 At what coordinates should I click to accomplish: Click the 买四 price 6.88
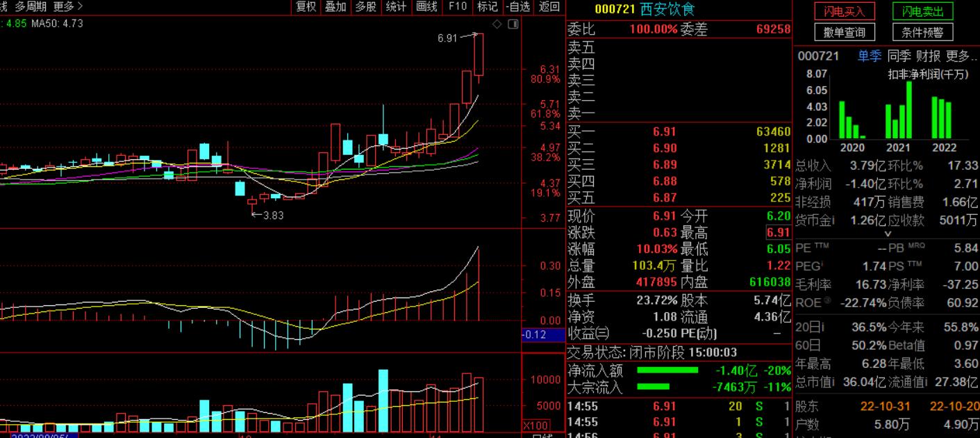[x=664, y=181]
